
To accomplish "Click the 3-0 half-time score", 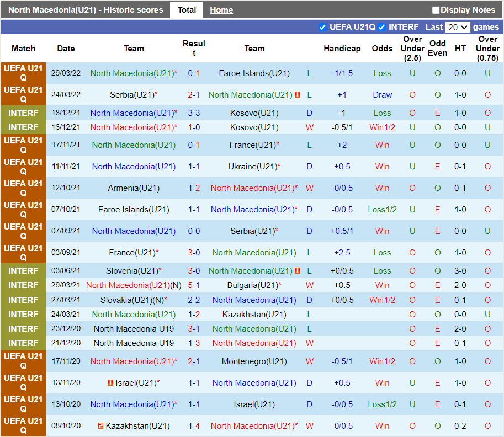I will 460,271.
